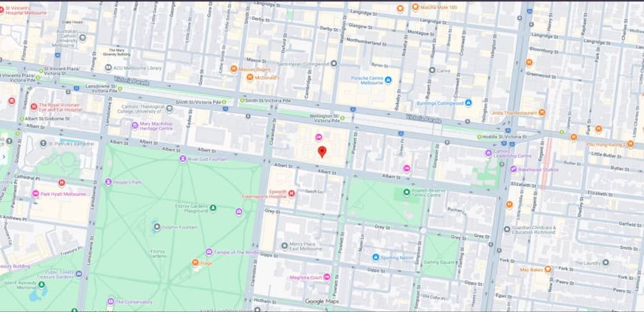Select the Temple of The Winds pin
The image size is (644, 312).
(209, 252)
